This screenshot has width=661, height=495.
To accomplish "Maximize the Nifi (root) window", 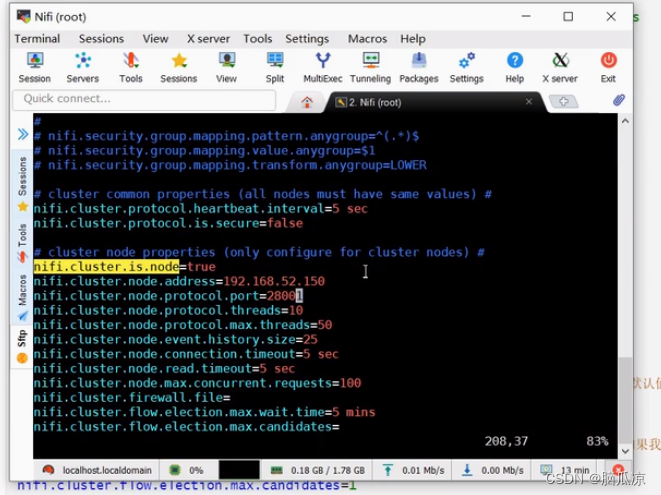I will pos(568,16).
